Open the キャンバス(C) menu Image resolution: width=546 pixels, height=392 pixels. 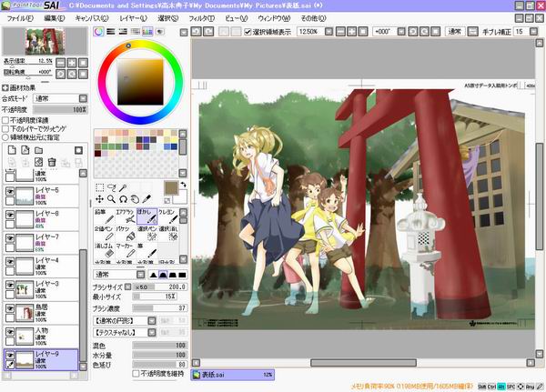[92, 18]
